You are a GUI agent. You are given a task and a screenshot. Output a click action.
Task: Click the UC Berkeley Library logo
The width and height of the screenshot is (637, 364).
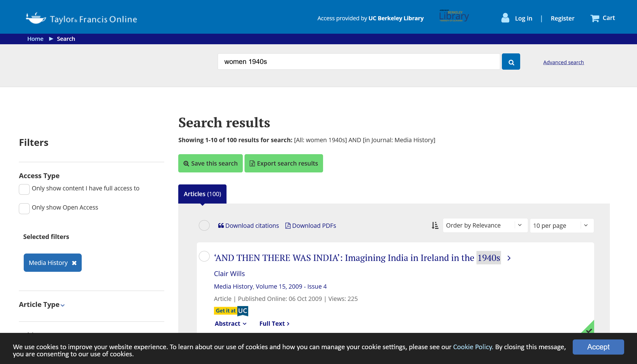[454, 17]
